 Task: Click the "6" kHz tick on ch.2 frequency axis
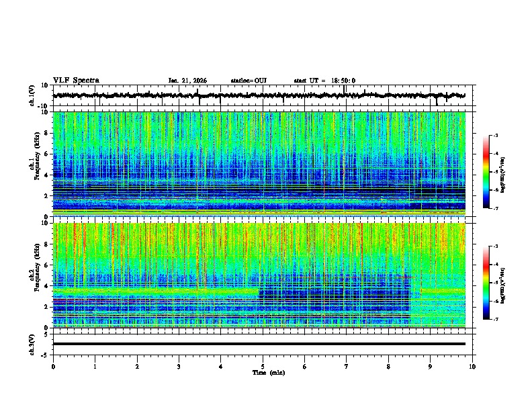(46, 265)
